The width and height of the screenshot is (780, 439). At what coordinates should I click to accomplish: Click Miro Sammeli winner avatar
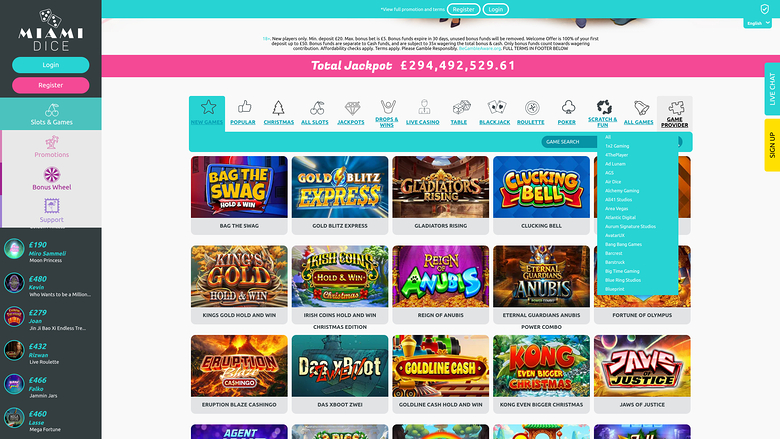coord(14,249)
